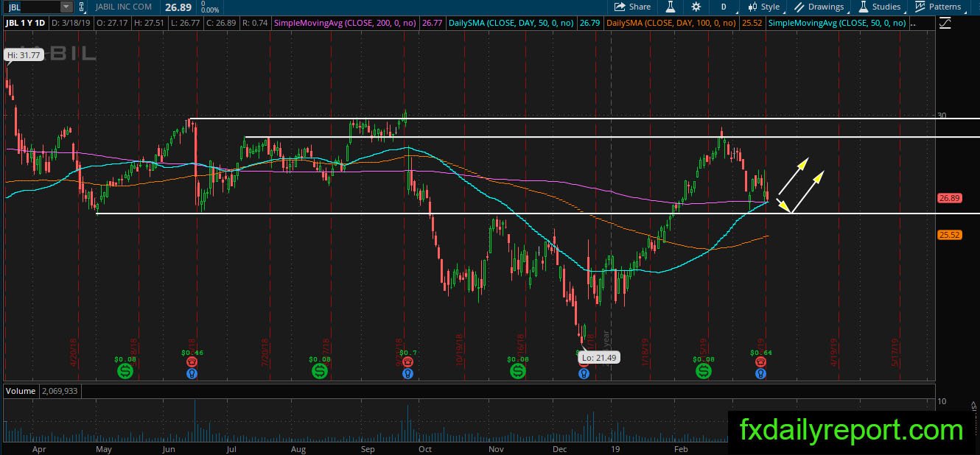Click blue lightbulb beside Lo: 21.49 label
The image size is (980, 455).
click(584, 374)
